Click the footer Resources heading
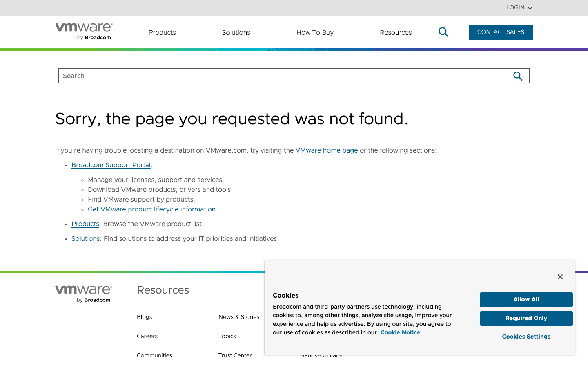 pyautogui.click(x=163, y=290)
